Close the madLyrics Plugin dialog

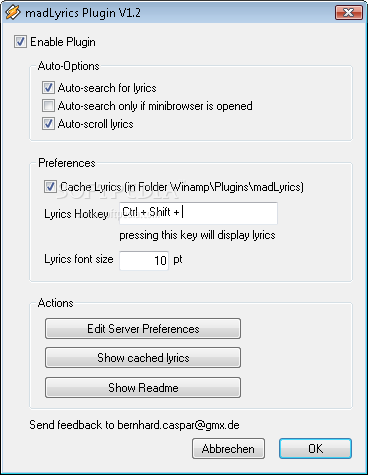(x=349, y=13)
